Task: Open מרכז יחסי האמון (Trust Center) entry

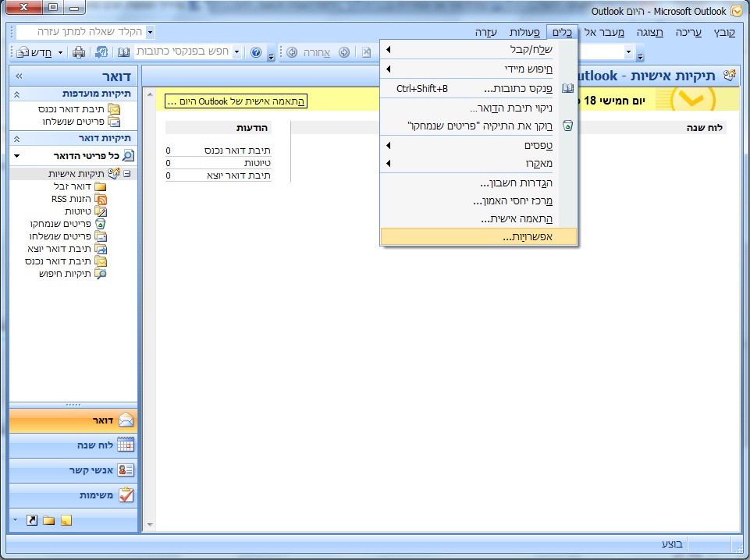Action: tap(478, 201)
